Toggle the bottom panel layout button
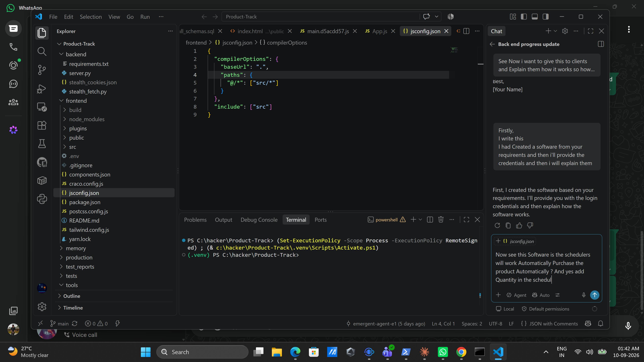 pos(534,17)
